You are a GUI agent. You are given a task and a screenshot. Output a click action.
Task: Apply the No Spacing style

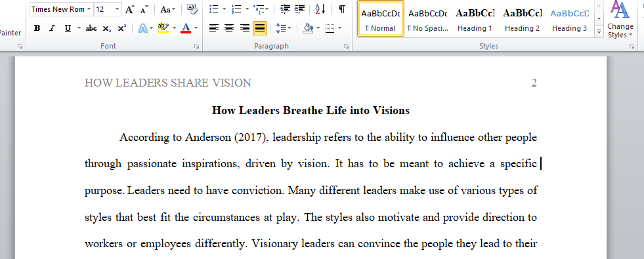point(427,18)
